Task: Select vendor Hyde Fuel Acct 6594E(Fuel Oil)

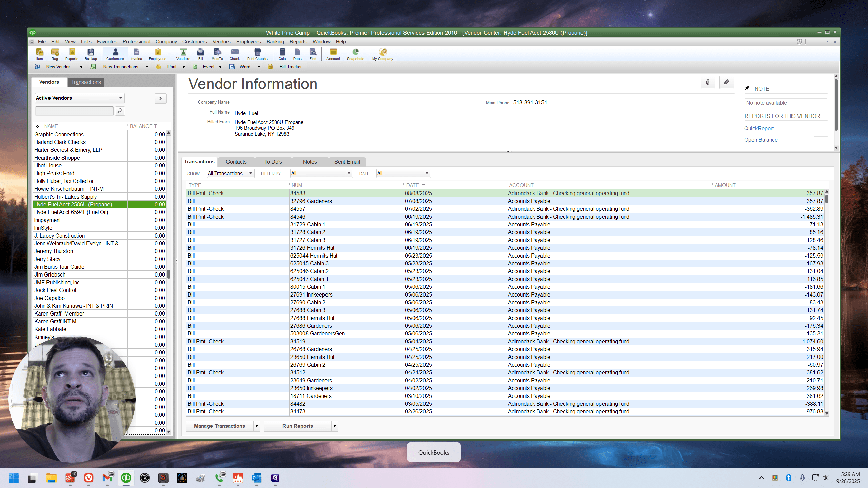Action: [x=80, y=212]
